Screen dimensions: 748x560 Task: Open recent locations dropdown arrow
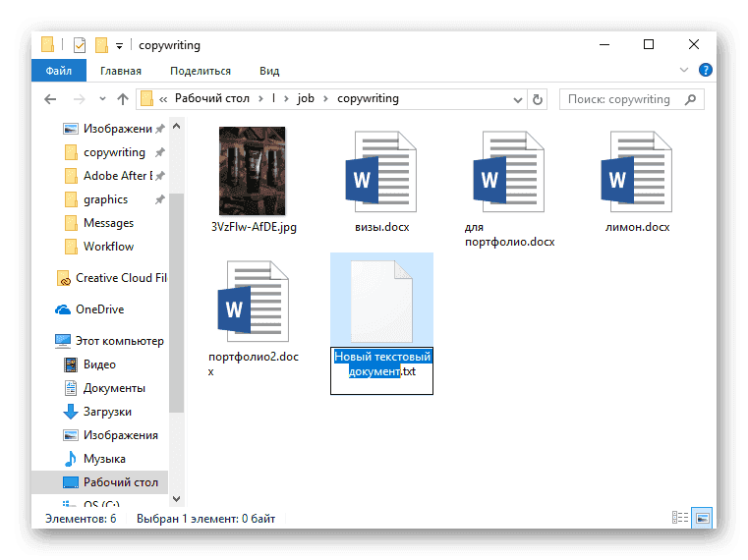tap(102, 99)
